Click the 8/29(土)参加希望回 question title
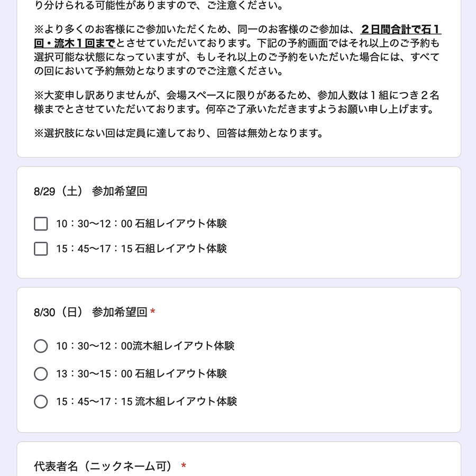Image resolution: width=476 pixels, height=476 pixels. [x=90, y=191]
